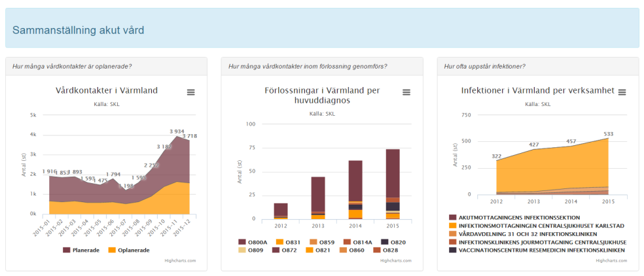Viewport: 644px width, 276px height.
Task: Toggle Infektionsmottagningen Centralsjukhuset Karlstad series
Action: pyautogui.click(x=537, y=226)
